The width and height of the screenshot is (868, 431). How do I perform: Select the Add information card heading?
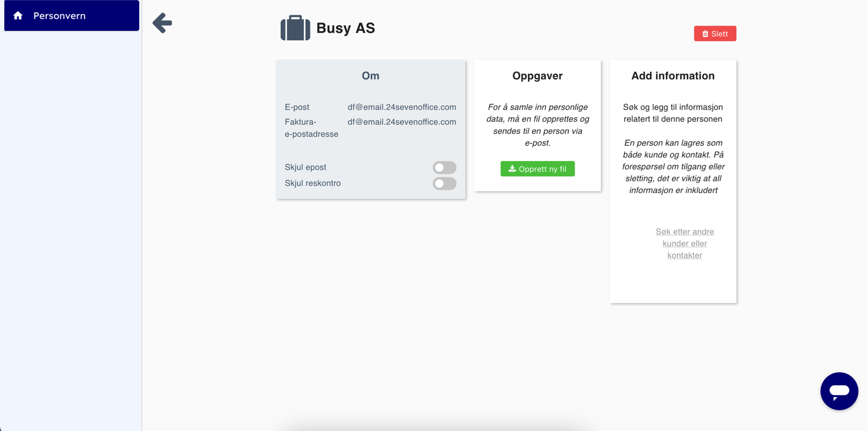[x=672, y=76]
